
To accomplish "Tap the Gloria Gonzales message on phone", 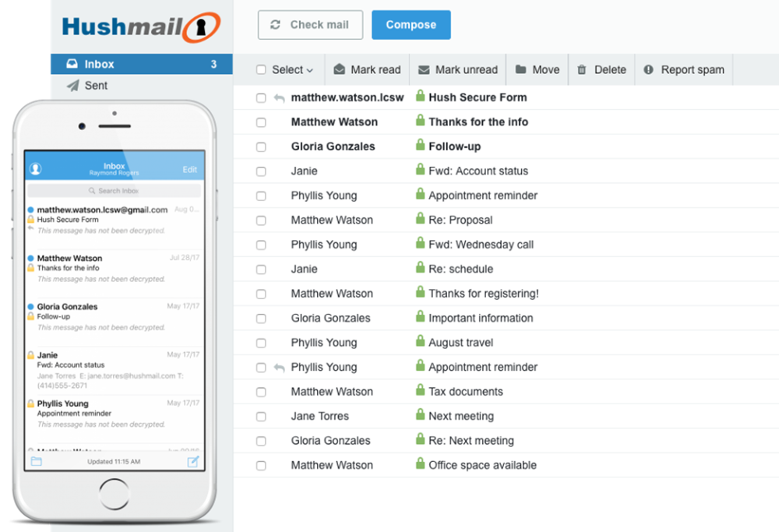I will tap(115, 322).
